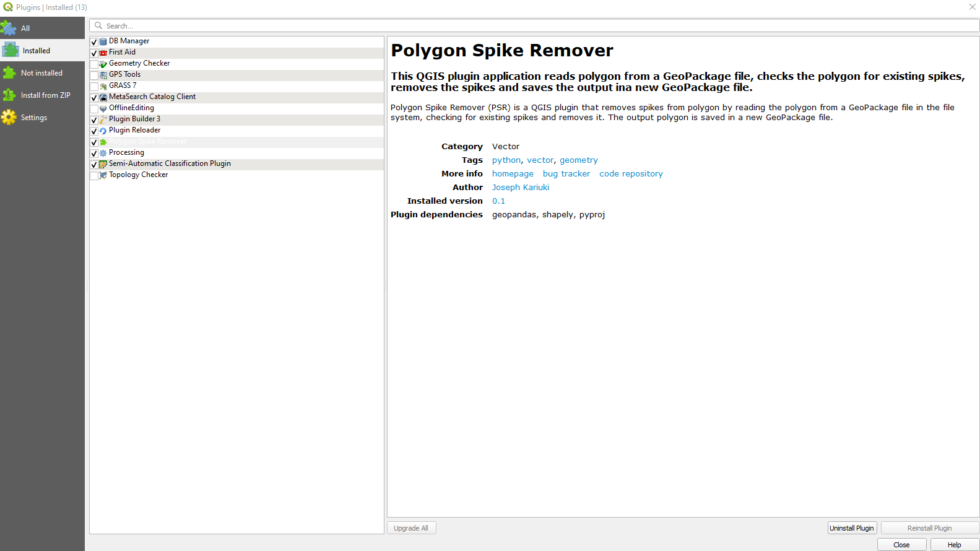
Task: Select the Topology Checker row
Action: pos(236,175)
